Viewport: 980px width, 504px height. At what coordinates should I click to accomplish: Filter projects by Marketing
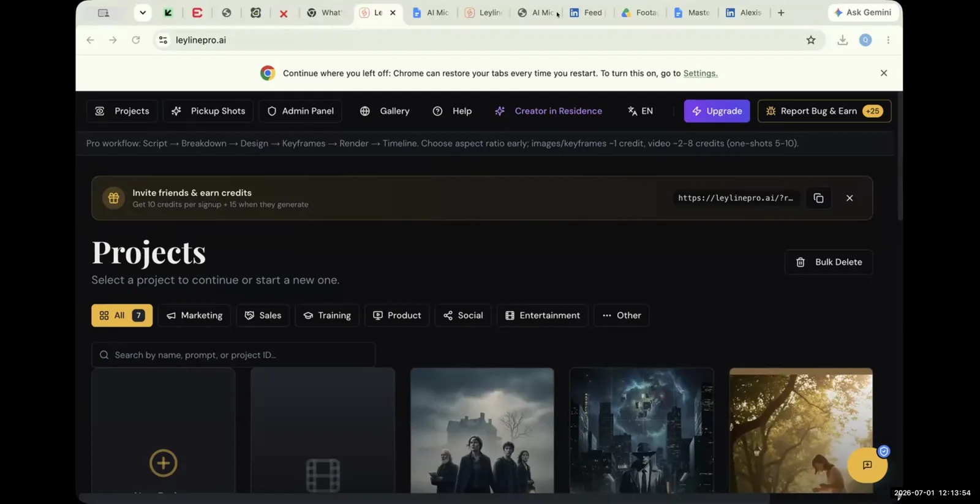coord(195,315)
